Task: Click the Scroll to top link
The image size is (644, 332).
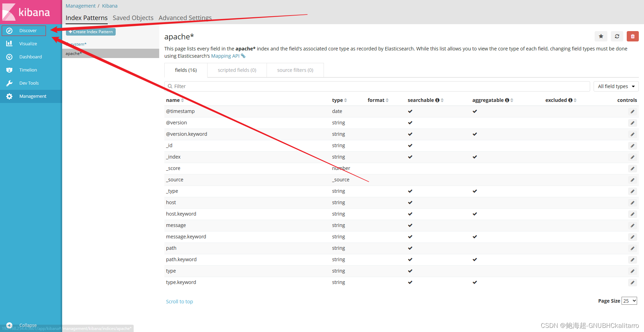Action: point(180,302)
